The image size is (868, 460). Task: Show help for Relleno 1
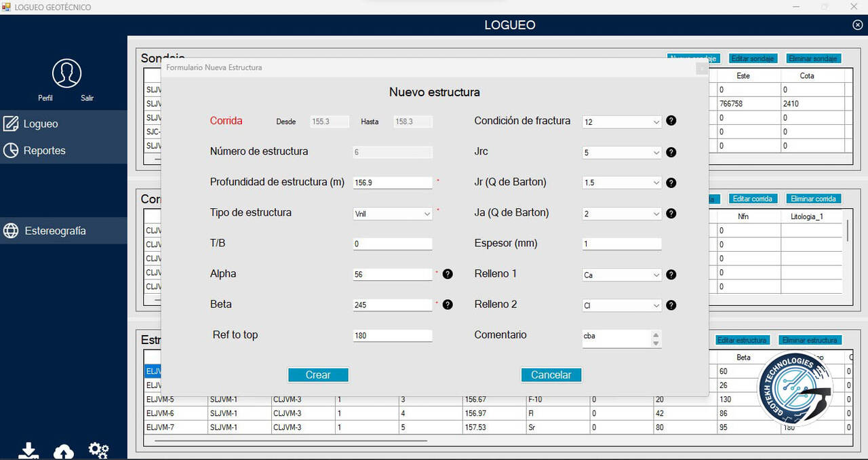[x=671, y=275]
